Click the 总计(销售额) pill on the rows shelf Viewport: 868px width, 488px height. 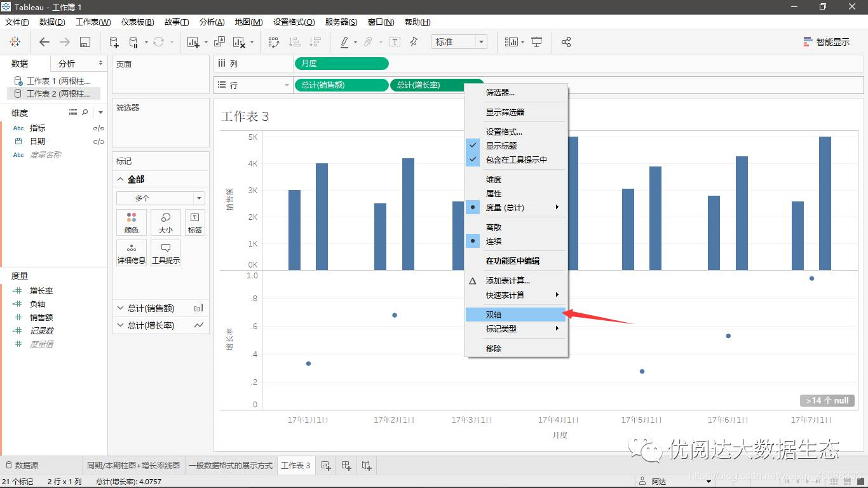click(x=341, y=85)
